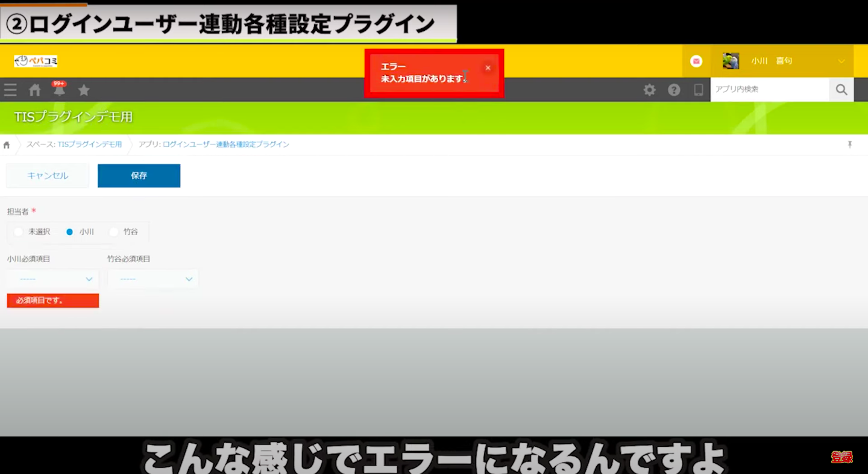Screen dimensions: 868x474
Task: Open the hamburger menu icon
Action: coord(10,90)
